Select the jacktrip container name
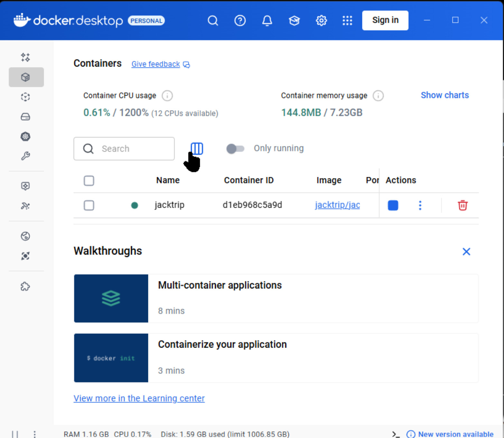Image resolution: width=504 pixels, height=438 pixels. pos(170,205)
